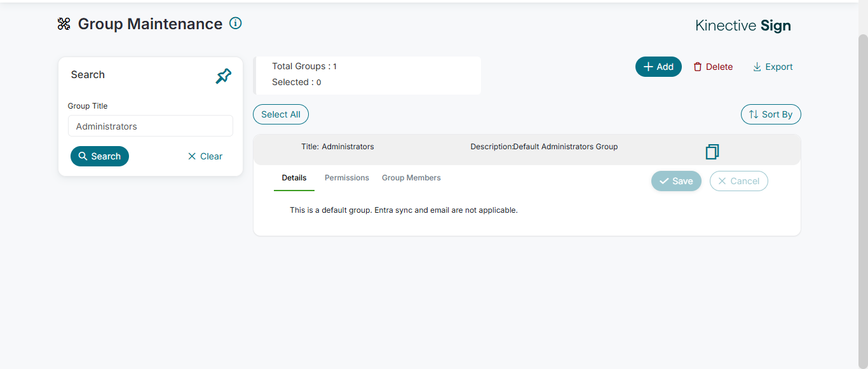The width and height of the screenshot is (868, 369).
Task: Unpin the Search panel with pin icon
Action: (224, 77)
